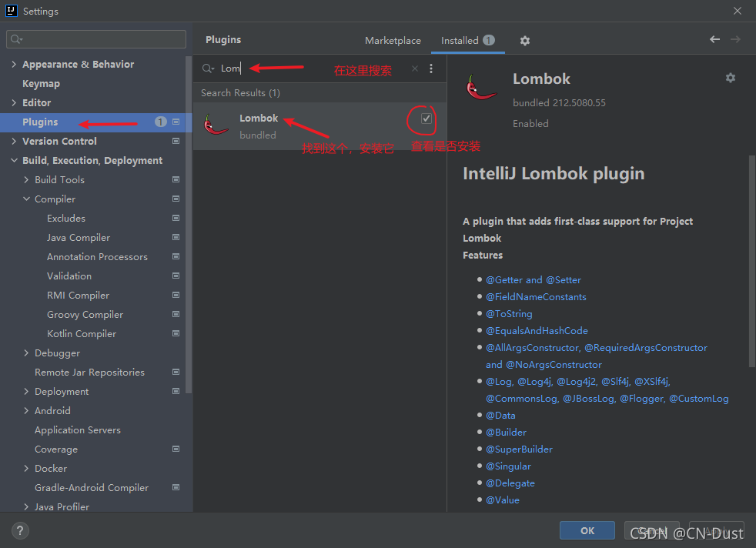Click the project-level icon beside Kotlin Compiler
This screenshot has width=756, height=548.
click(x=176, y=333)
